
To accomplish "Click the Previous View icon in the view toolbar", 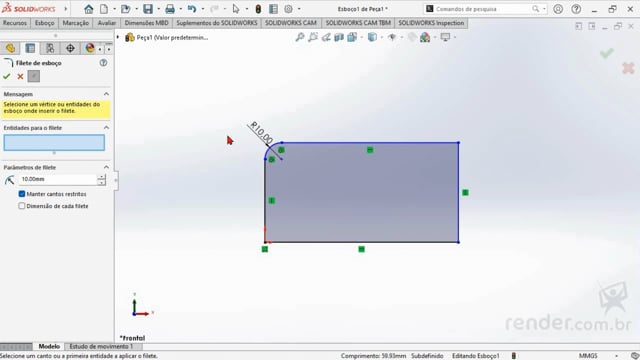I will 326,38.
